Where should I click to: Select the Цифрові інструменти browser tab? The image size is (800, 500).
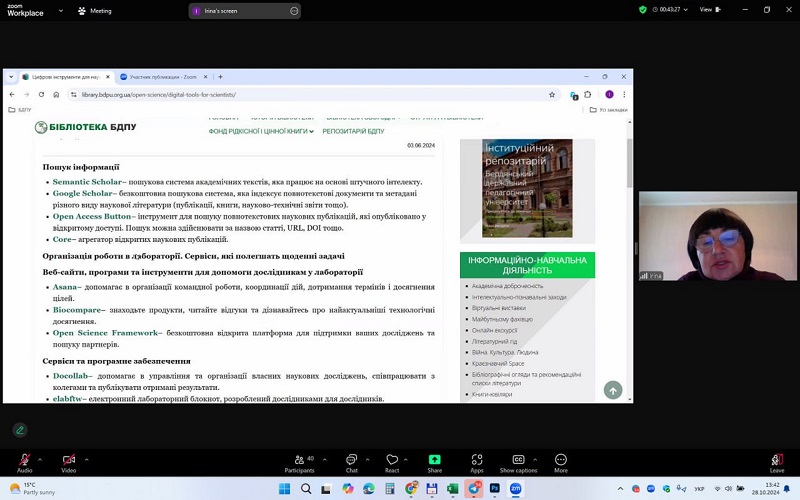pos(66,77)
